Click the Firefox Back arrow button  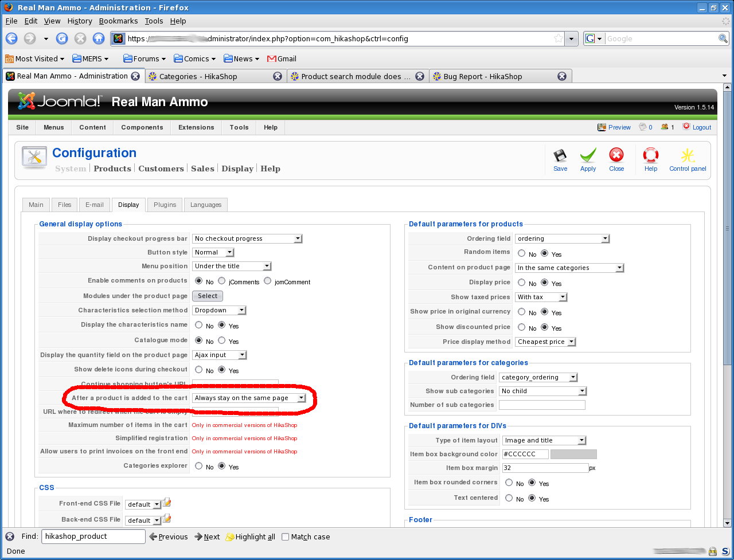click(11, 38)
